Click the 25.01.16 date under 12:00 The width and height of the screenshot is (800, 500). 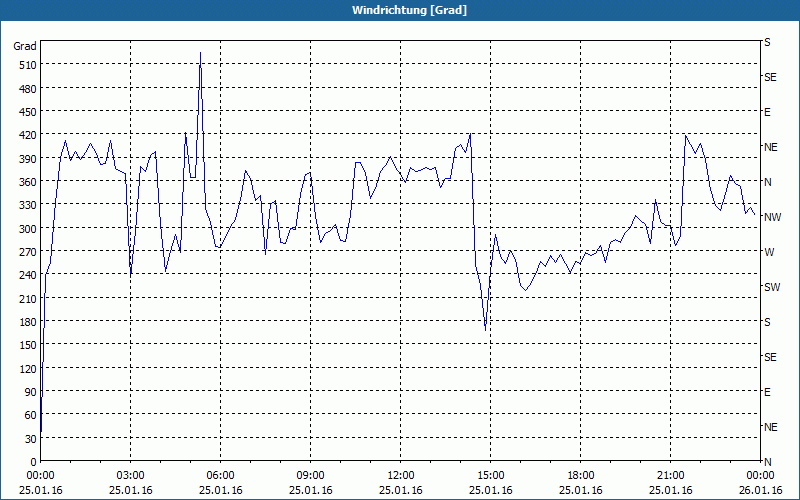(x=401, y=490)
